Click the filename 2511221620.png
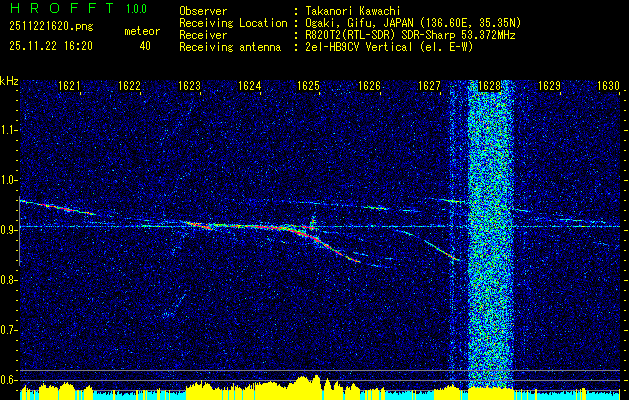 [x=51, y=26]
